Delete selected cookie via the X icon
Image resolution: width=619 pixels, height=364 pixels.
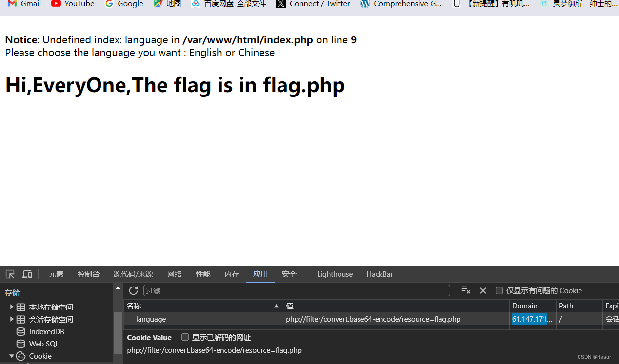click(x=483, y=290)
